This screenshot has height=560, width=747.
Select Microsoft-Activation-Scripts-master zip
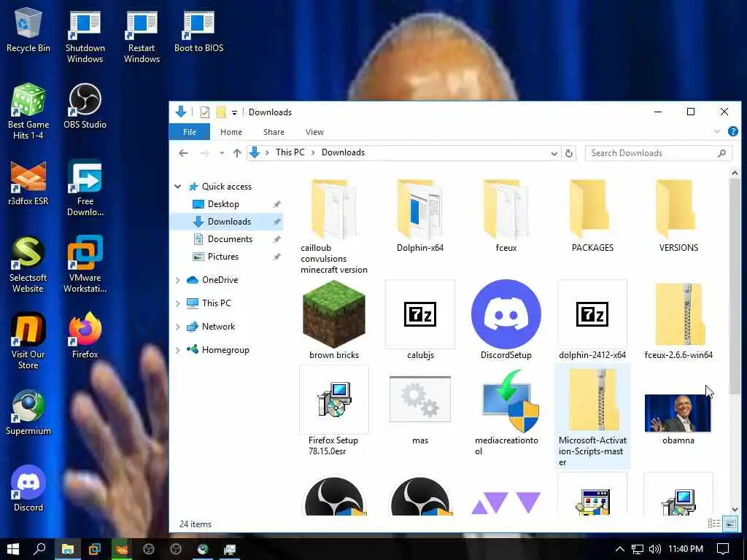coord(592,416)
